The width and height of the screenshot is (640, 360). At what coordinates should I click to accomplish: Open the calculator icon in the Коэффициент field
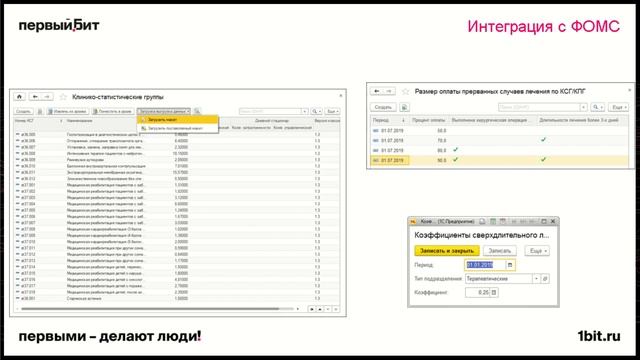click(x=494, y=292)
